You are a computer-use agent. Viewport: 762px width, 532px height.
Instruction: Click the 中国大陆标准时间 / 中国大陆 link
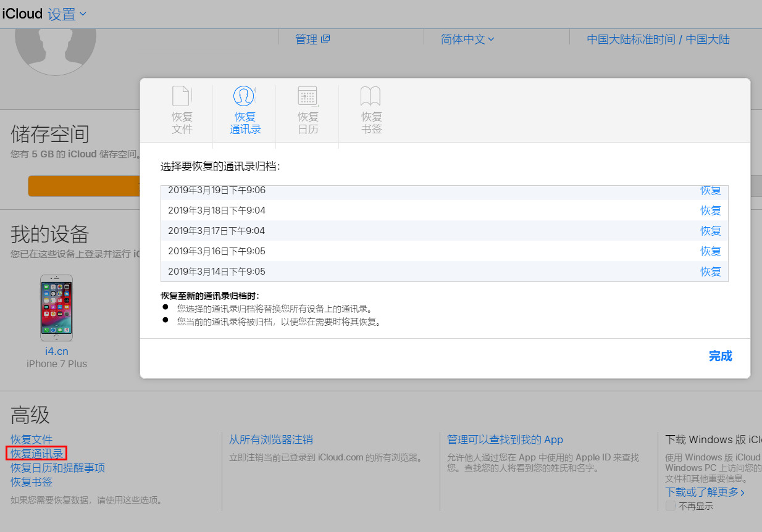[657, 39]
